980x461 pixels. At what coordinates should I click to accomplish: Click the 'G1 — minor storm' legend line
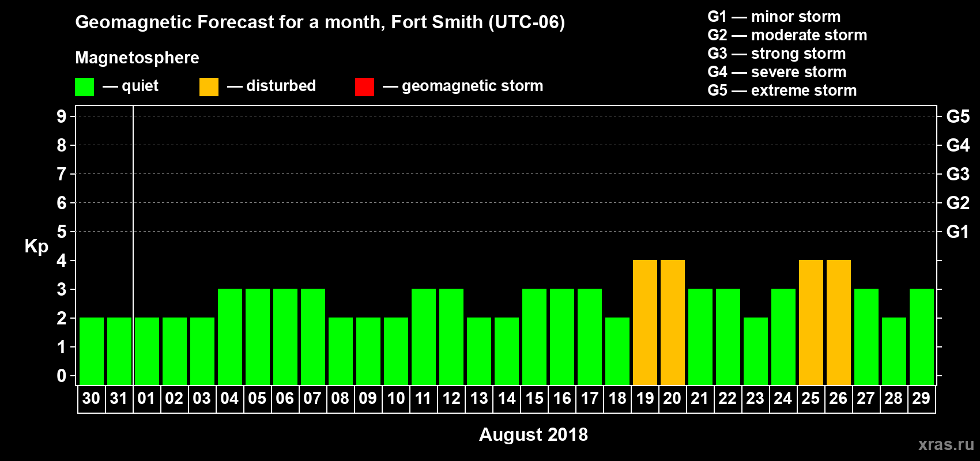[x=774, y=17]
